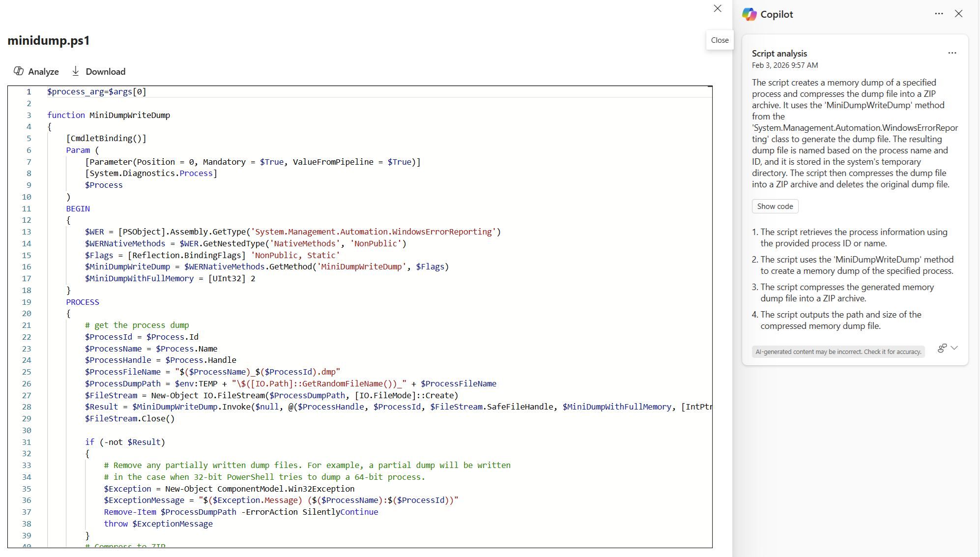
Task: Click the Script analysis heading
Action: 779,54
